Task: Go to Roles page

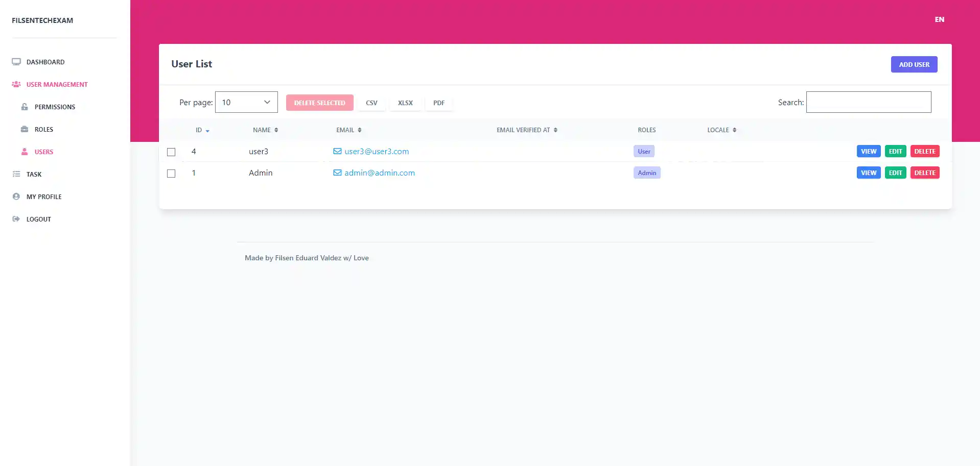Action: (44, 129)
